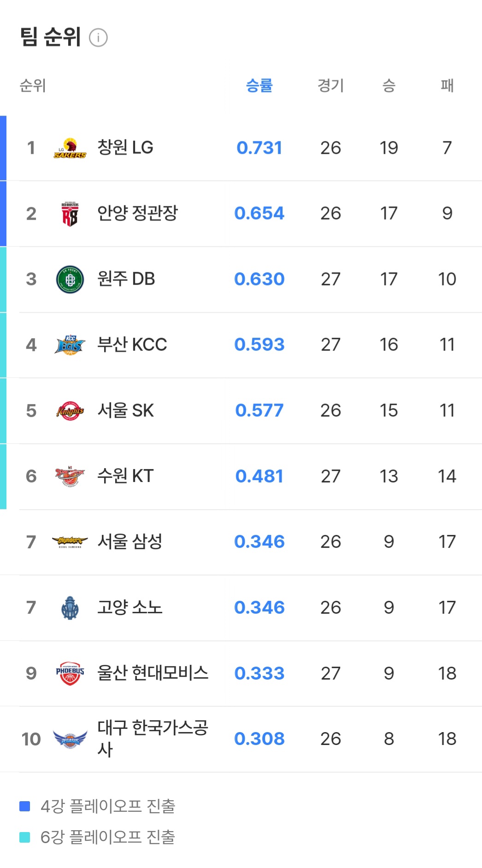This screenshot has width=482, height=868.
Task: Click the cyan 6강 플레이오프 진출 legend swatch
Action: point(25,837)
